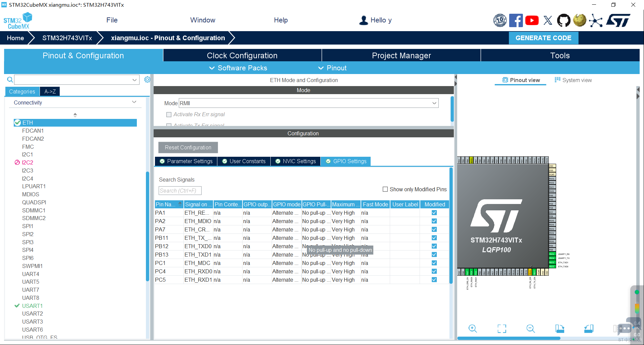
Task: Select USART1 in the peripheral list
Action: (x=32, y=306)
